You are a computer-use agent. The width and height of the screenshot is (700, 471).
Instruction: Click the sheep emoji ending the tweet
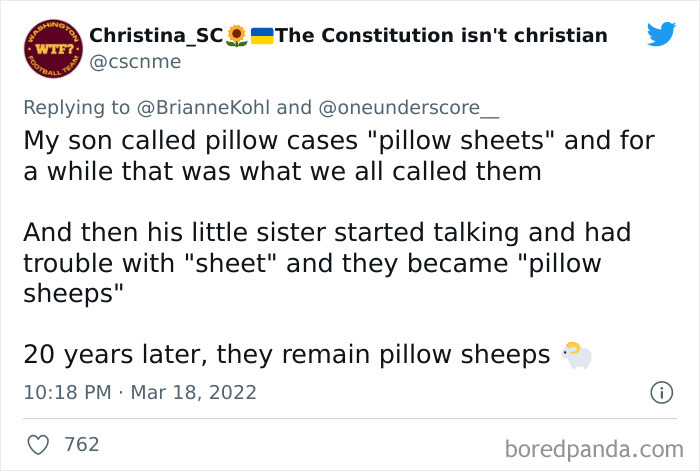[x=576, y=355]
